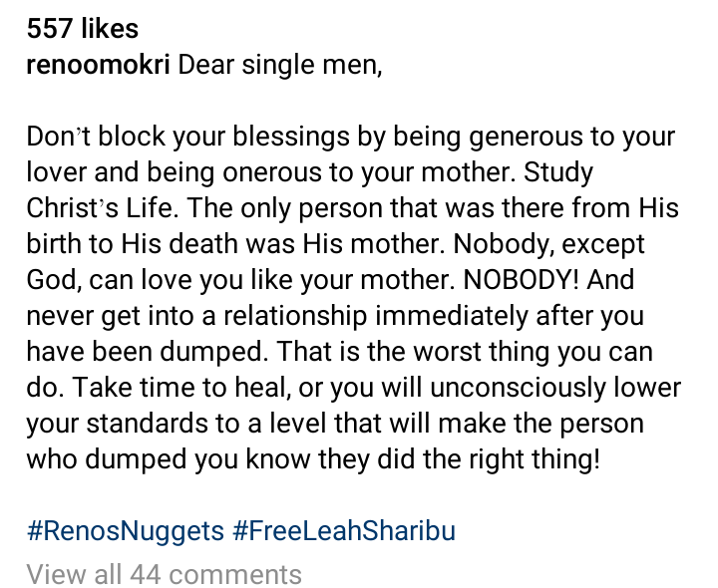Viewport: 718px width, 588px height.
Task: Click the 'Dear single men,' caption line
Action: click(x=280, y=64)
